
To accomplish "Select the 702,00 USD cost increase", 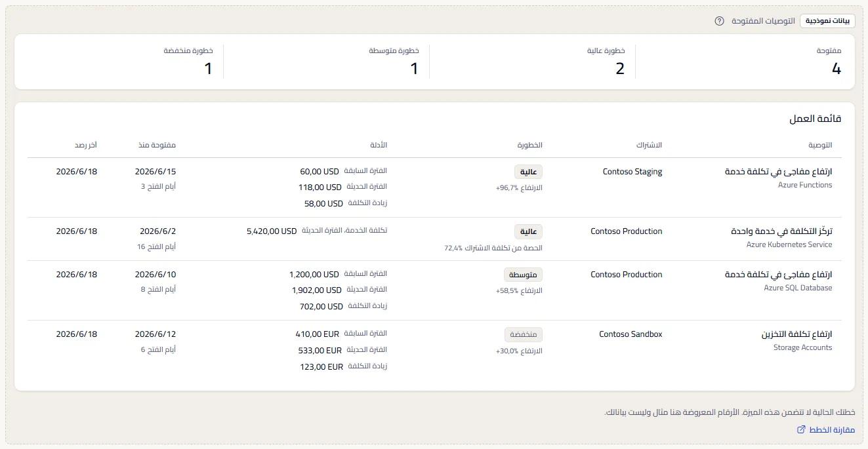I will [321, 306].
